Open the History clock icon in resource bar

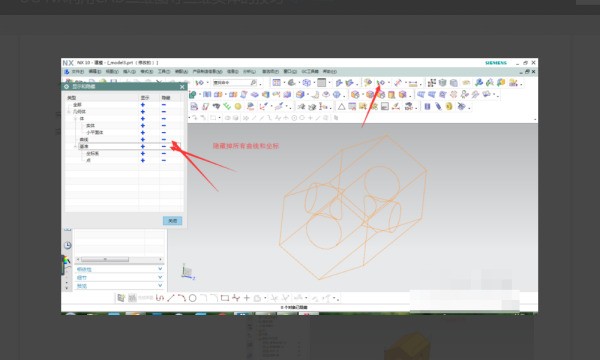tap(68, 245)
